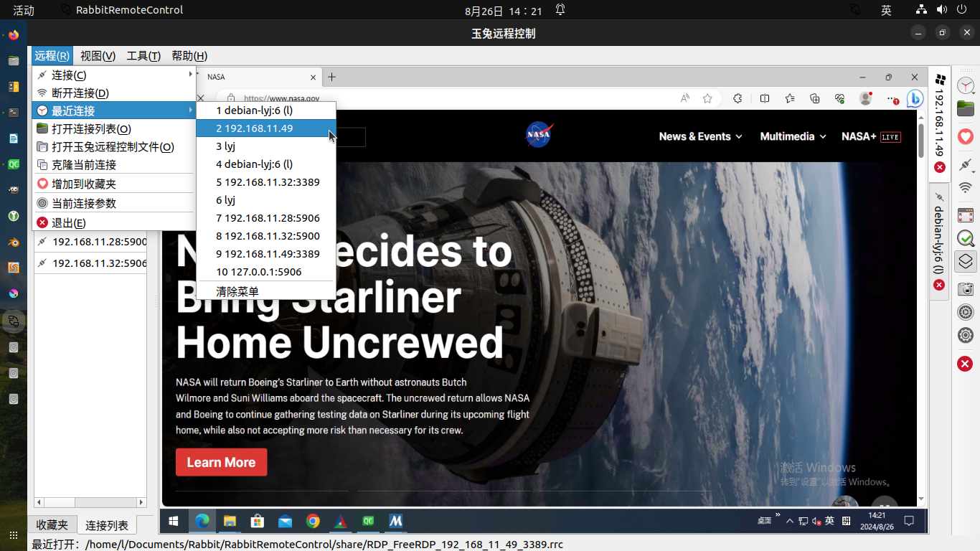Image resolution: width=980 pixels, height=551 pixels.
Task: Click the Chrome icon in Windows taskbar
Action: (313, 522)
